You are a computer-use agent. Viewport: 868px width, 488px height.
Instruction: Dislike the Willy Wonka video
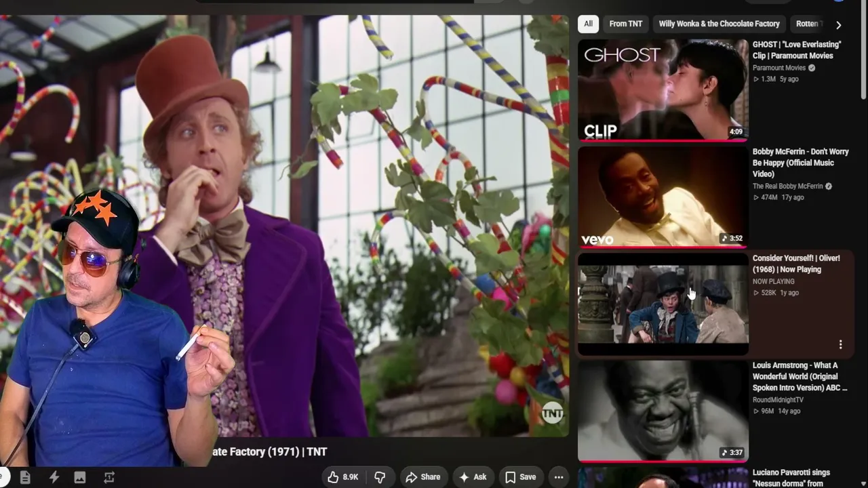coord(380,477)
